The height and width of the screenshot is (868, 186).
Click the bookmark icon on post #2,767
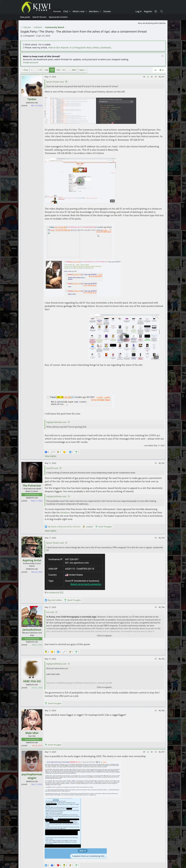148,752
